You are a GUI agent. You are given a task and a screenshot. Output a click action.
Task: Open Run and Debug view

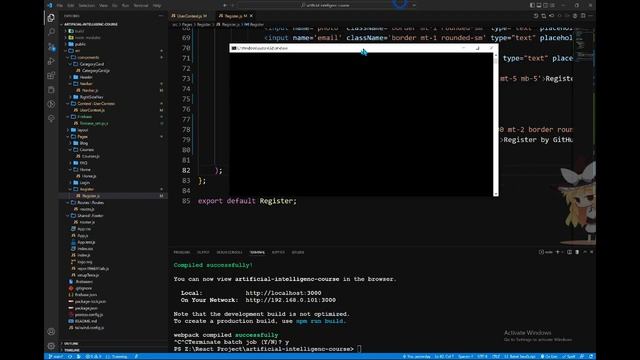[x=51, y=61]
